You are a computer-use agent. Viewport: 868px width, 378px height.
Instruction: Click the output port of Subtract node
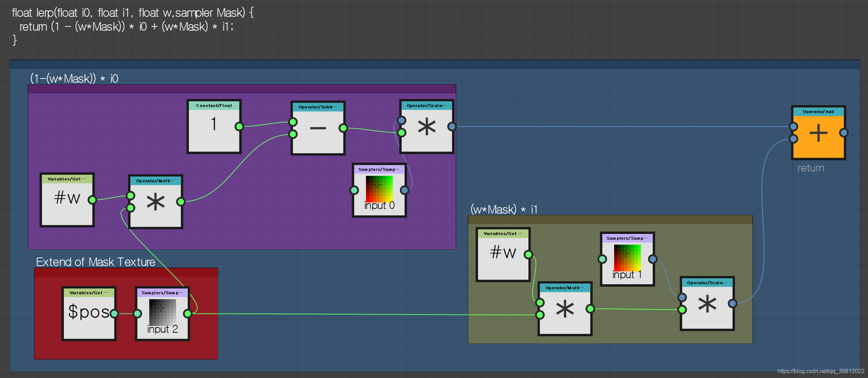(x=343, y=128)
